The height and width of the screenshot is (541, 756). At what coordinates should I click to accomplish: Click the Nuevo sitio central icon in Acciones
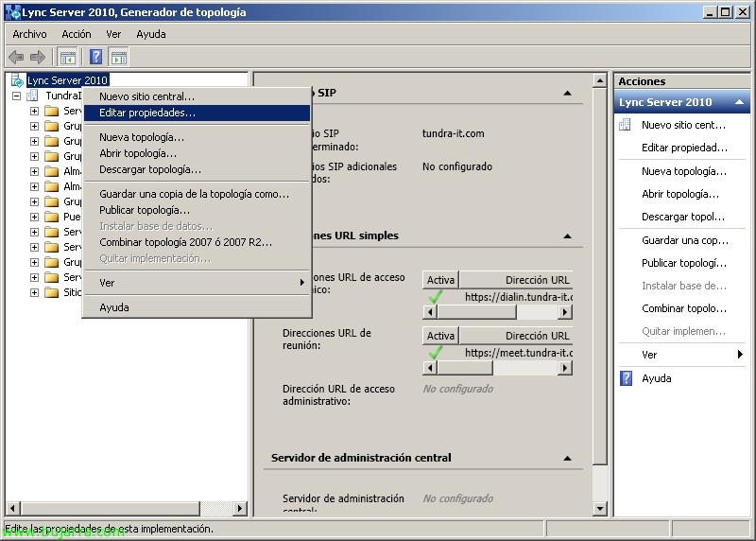pyautogui.click(x=625, y=125)
